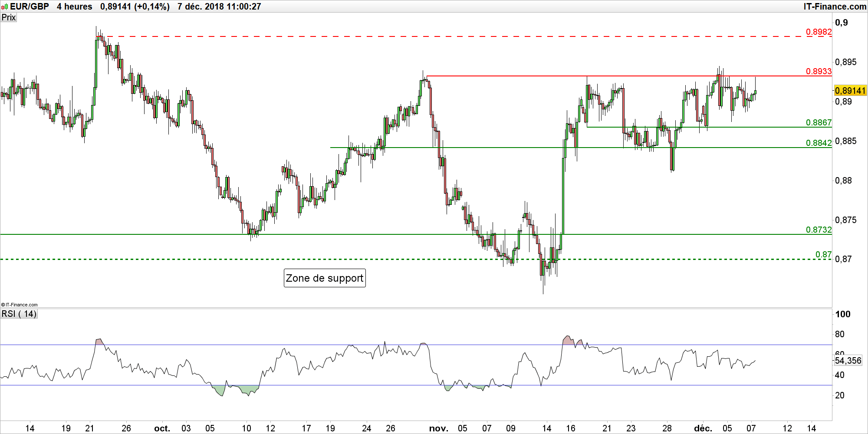The width and height of the screenshot is (868, 434).
Task: Click the 0,89141 (+0,14%) quote in header
Action: pos(135,7)
